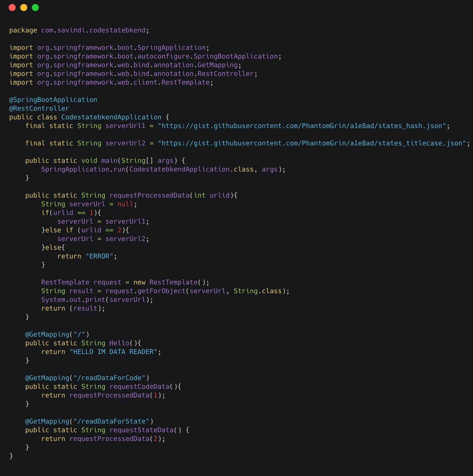Click the main method signature
Image resolution: width=473 pixels, height=476 pixels.
coord(104,160)
